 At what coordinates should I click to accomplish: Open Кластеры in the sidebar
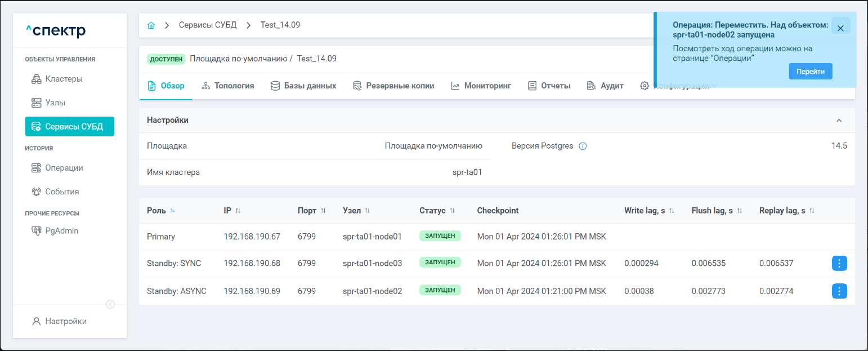point(64,79)
